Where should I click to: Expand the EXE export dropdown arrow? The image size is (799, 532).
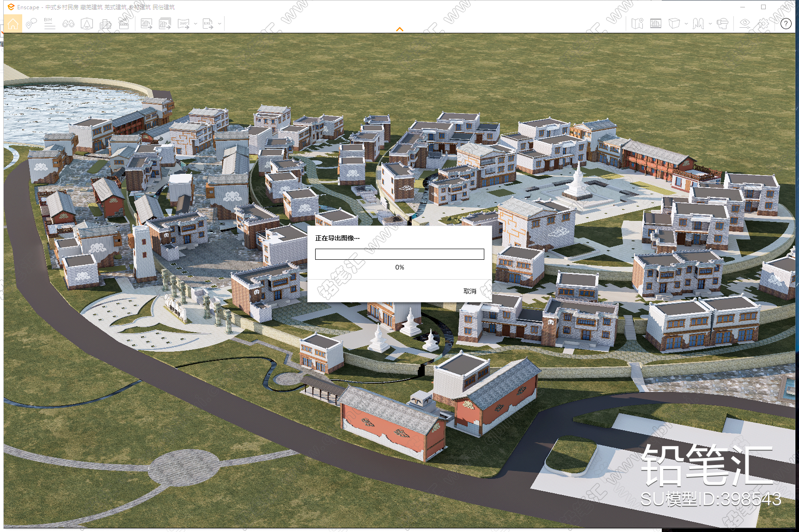[220, 24]
